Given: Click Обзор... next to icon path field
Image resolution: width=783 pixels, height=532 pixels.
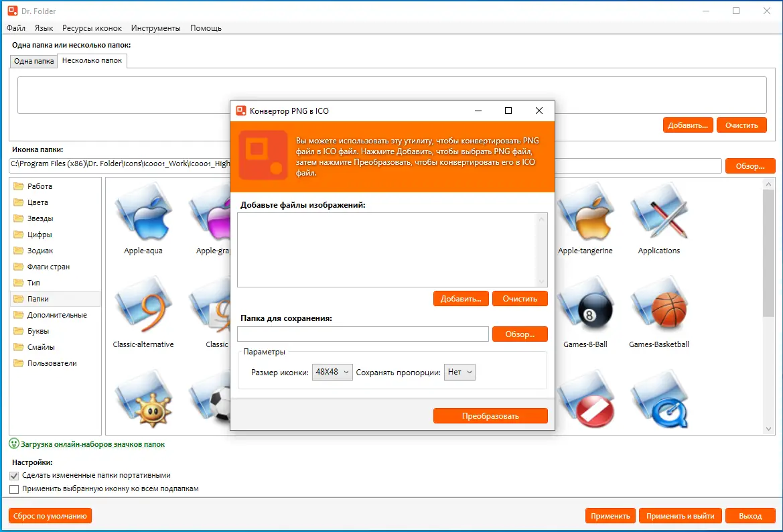Looking at the screenshot, I should coord(750,166).
